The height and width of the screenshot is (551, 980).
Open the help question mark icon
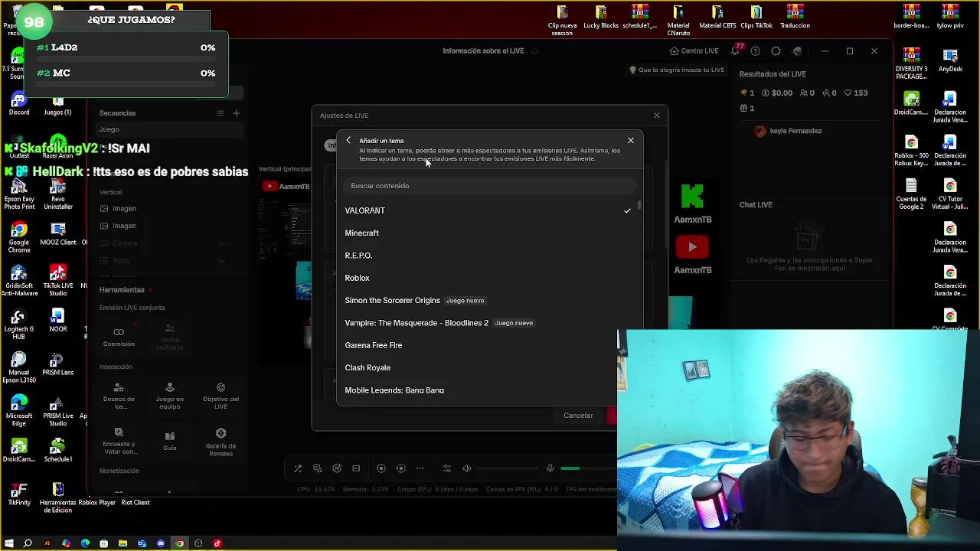click(756, 51)
